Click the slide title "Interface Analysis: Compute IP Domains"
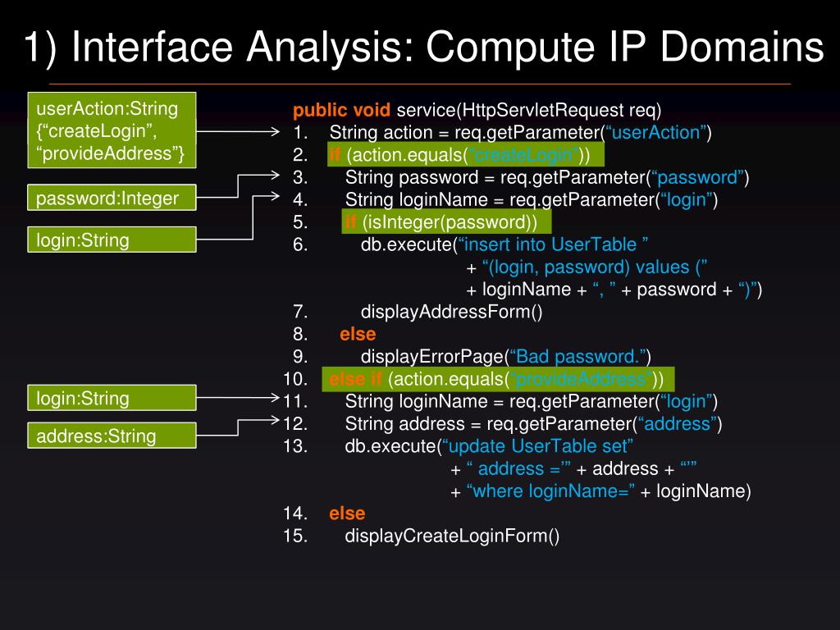 pos(423,47)
